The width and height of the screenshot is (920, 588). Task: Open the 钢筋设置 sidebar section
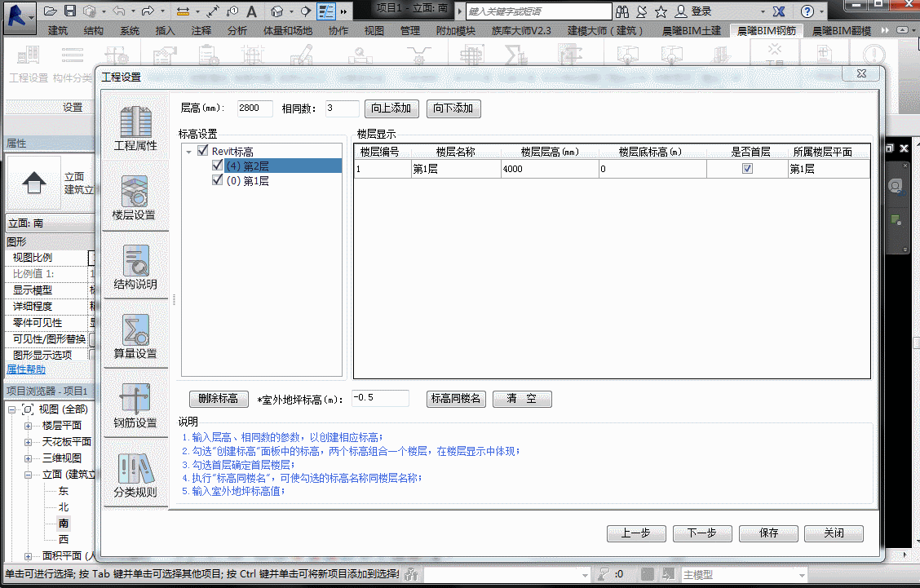135,405
